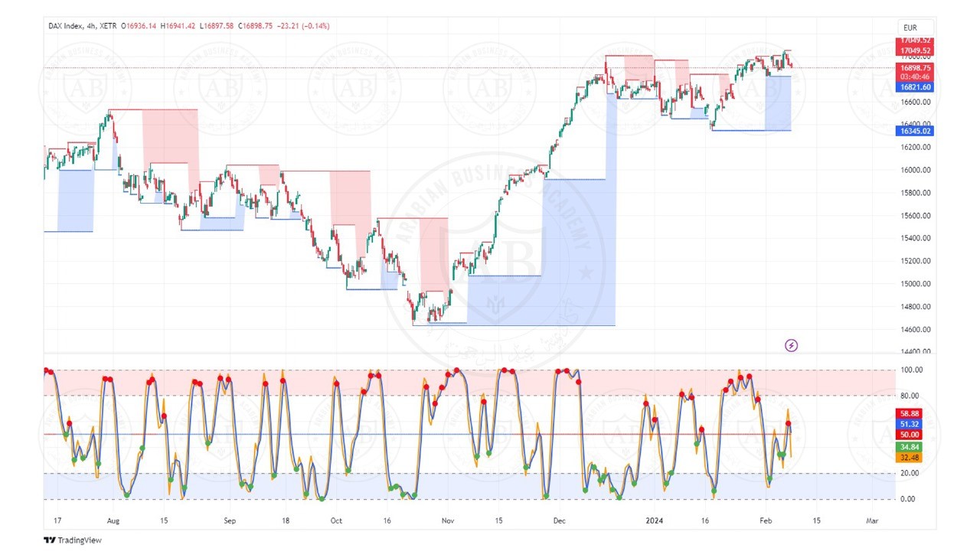Viewport: 980px width, 551px height.
Task: Click the 15000.00 price axis tick
Action: [x=916, y=284]
